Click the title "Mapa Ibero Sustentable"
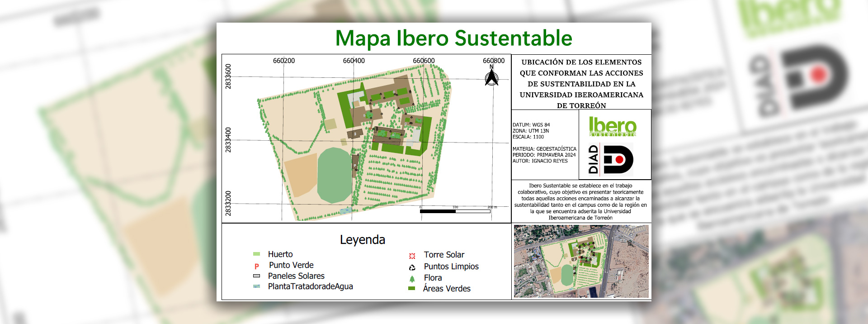868x324 pixels. (x=454, y=38)
